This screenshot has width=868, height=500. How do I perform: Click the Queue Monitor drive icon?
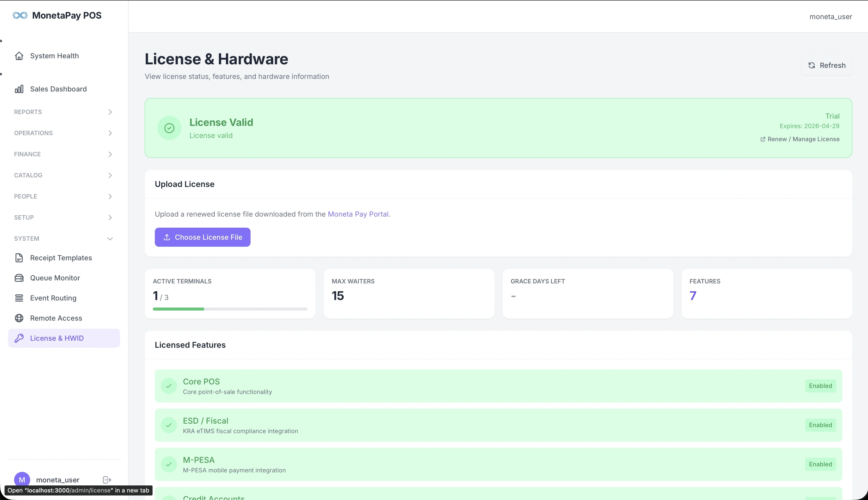coord(19,278)
